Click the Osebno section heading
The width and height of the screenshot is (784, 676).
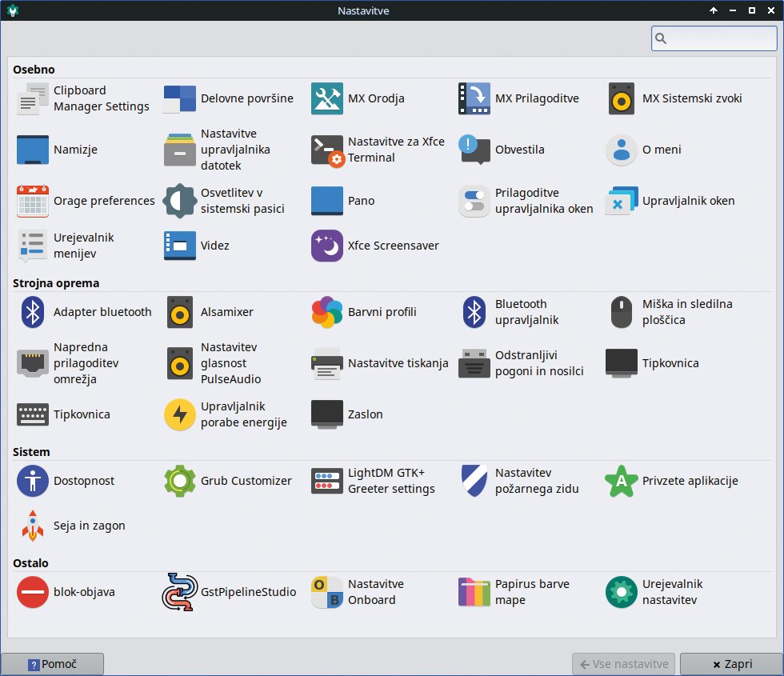click(x=34, y=70)
